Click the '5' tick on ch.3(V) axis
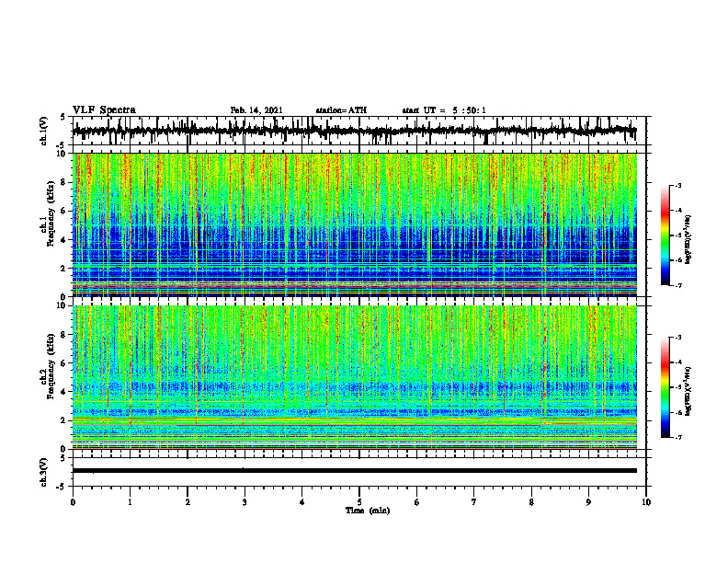The width and height of the screenshot is (728, 563). pyautogui.click(x=63, y=458)
